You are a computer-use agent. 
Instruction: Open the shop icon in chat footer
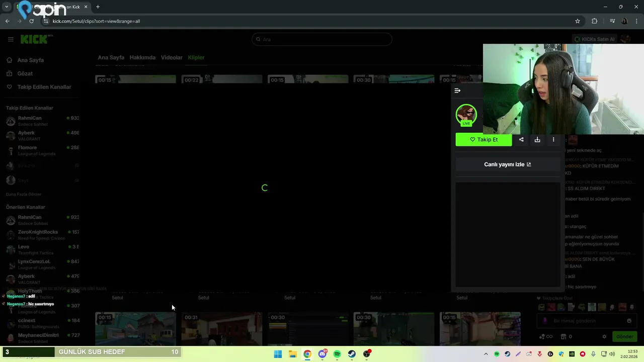[567, 337]
